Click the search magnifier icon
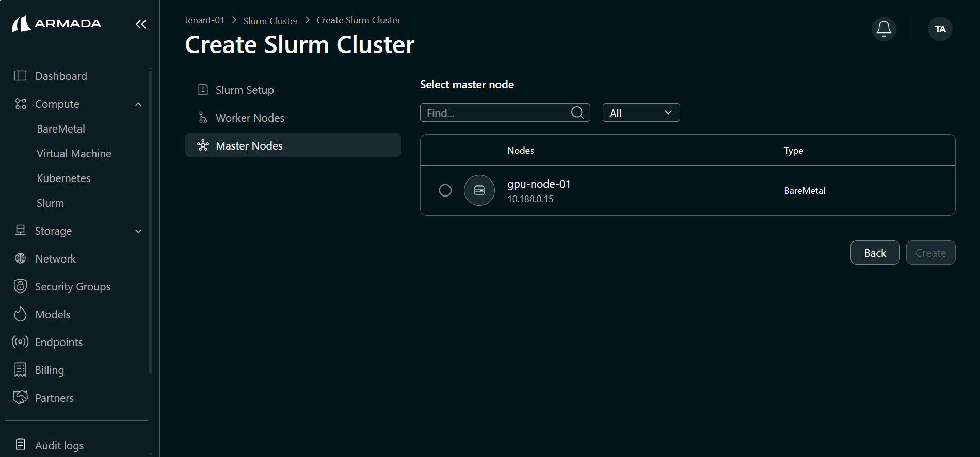 point(577,112)
